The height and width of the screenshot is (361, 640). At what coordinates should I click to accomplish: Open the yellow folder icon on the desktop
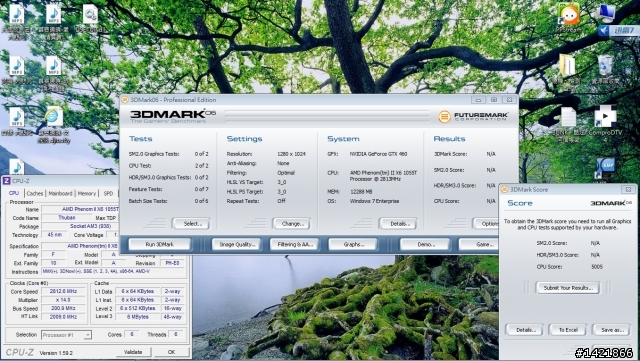click(x=567, y=66)
